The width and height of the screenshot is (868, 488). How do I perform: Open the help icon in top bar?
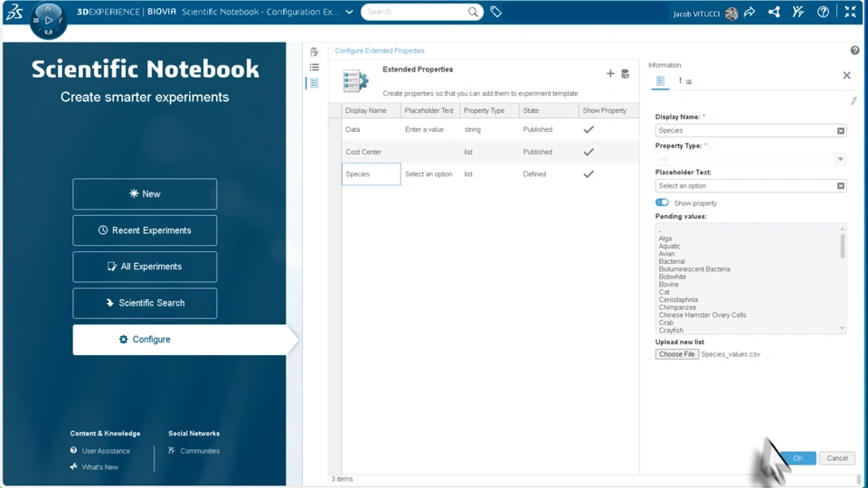click(x=823, y=12)
